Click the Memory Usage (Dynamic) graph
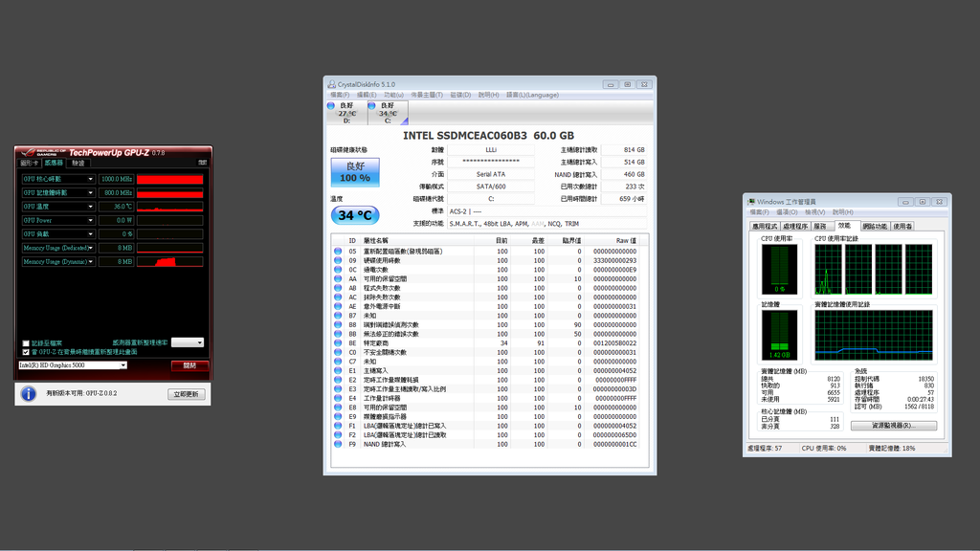The width and height of the screenshot is (980, 551). (x=170, y=262)
